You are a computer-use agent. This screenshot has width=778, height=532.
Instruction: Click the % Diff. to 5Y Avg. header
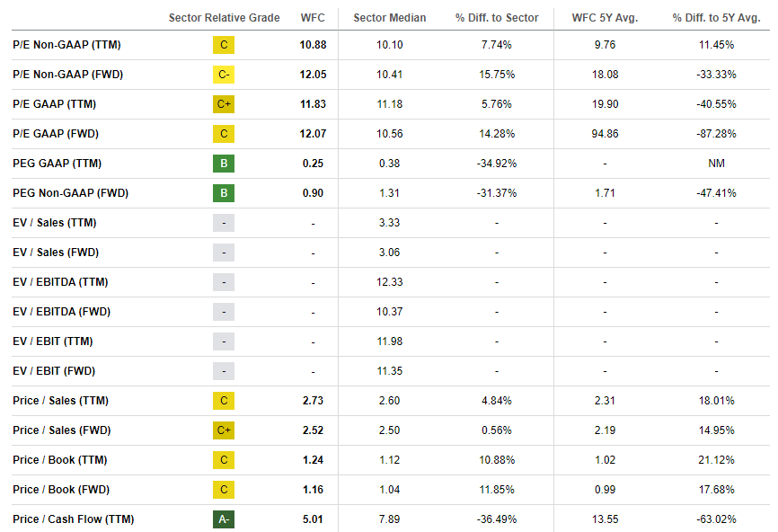(x=716, y=18)
